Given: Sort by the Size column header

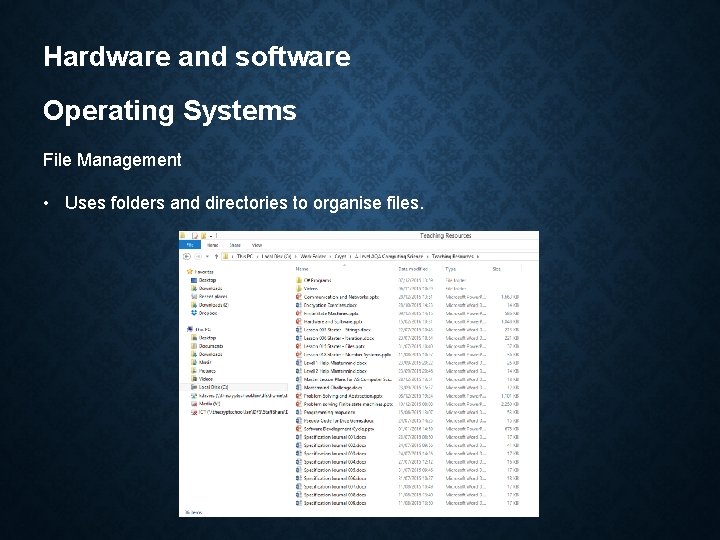Looking at the screenshot, I should coord(496,269).
